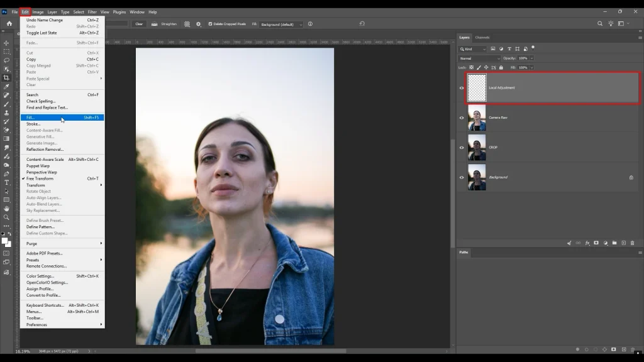Hide the Camera Raw layer
The image size is (644, 362).
point(462,118)
